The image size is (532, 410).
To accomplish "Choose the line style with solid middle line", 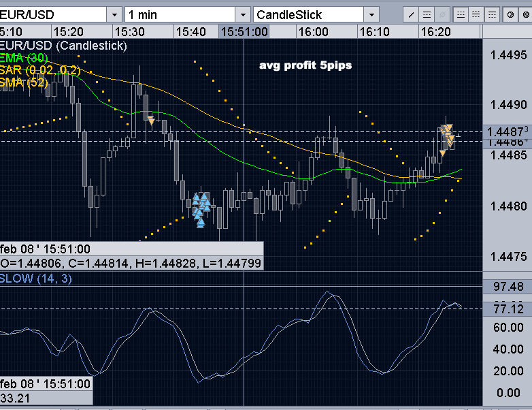I will tap(476, 14).
